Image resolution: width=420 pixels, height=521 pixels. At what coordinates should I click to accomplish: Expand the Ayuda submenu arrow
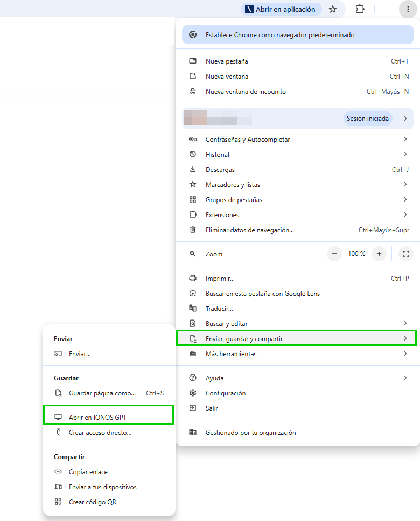click(405, 378)
